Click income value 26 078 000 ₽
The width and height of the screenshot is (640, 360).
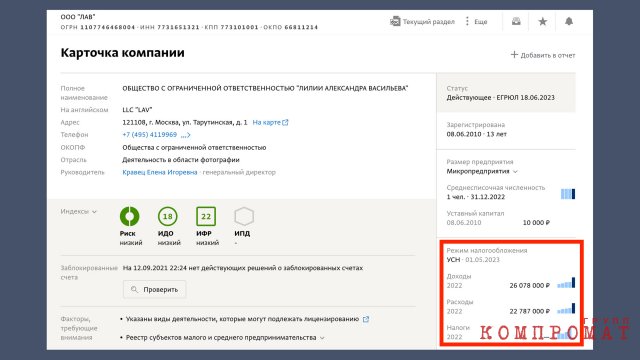pyautogui.click(x=529, y=285)
